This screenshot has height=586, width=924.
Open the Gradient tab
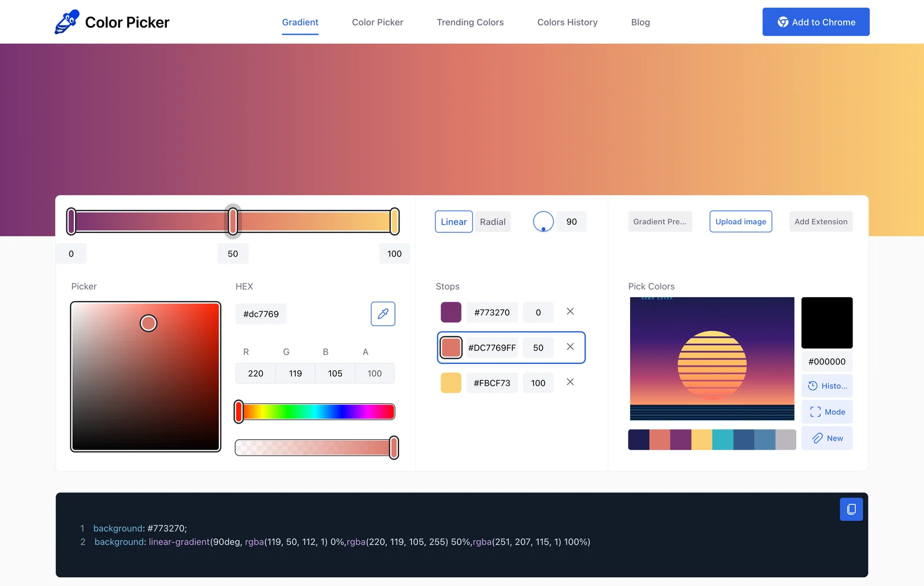pos(300,22)
